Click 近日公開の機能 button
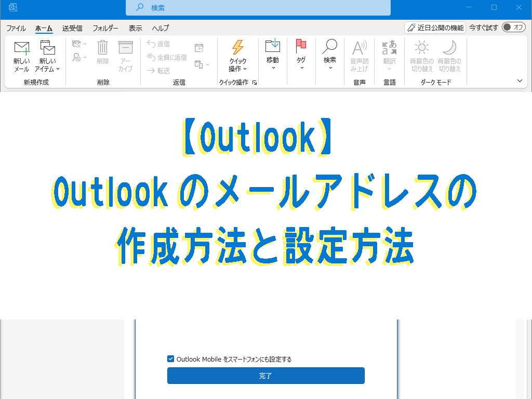Image resolution: width=532 pixels, height=399 pixels. [x=435, y=28]
